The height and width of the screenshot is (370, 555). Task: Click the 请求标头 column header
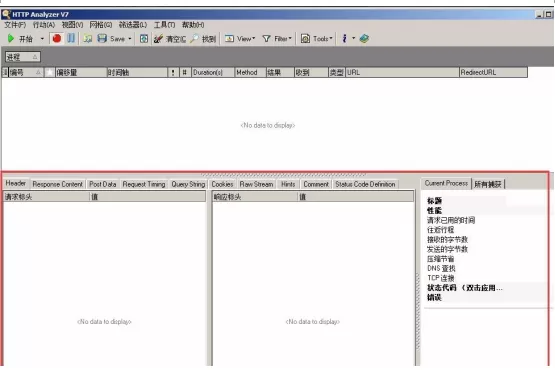click(46, 197)
